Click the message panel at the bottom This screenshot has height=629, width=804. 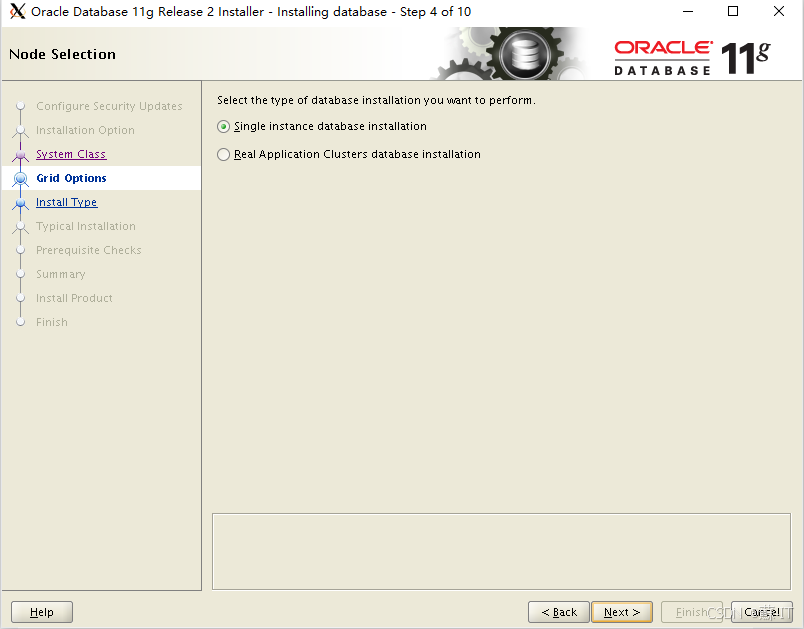pos(500,551)
